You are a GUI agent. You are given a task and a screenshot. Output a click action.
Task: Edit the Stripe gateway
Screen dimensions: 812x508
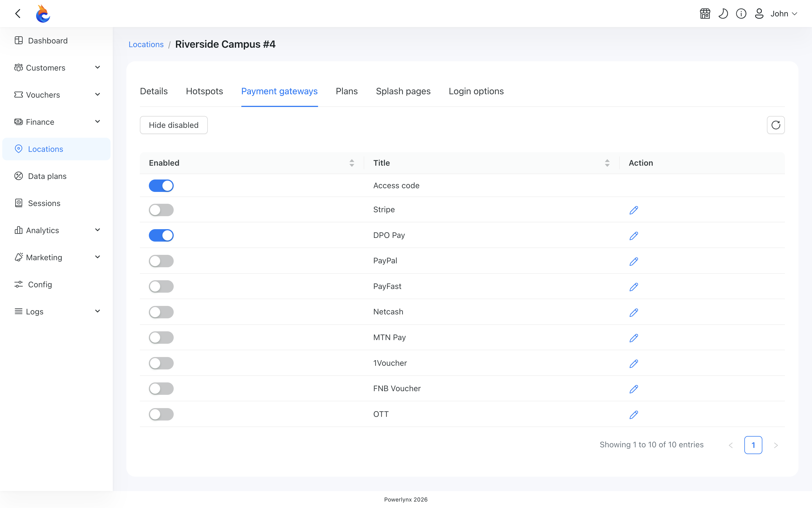[634, 210]
